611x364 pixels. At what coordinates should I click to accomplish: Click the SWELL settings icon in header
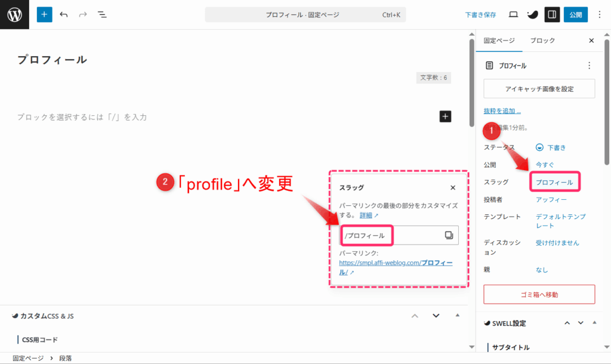(532, 14)
